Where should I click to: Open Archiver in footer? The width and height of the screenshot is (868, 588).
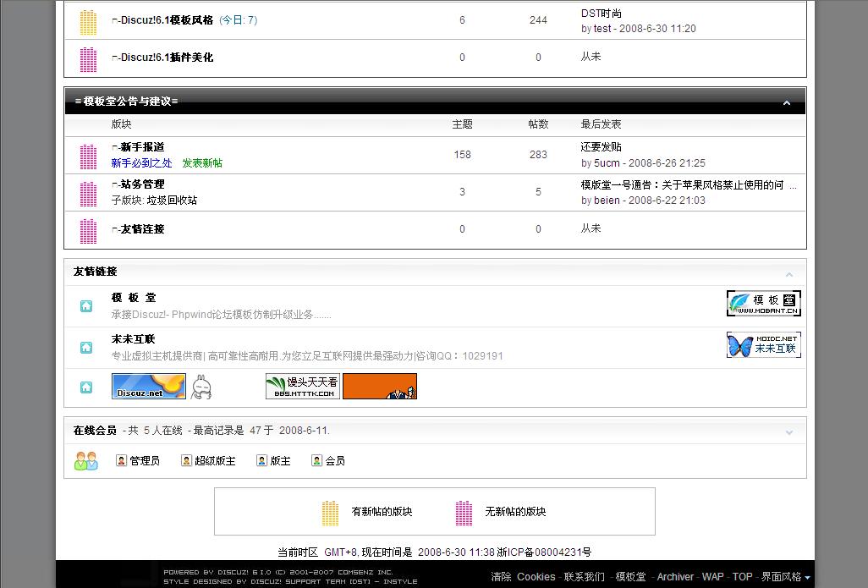pos(675,577)
